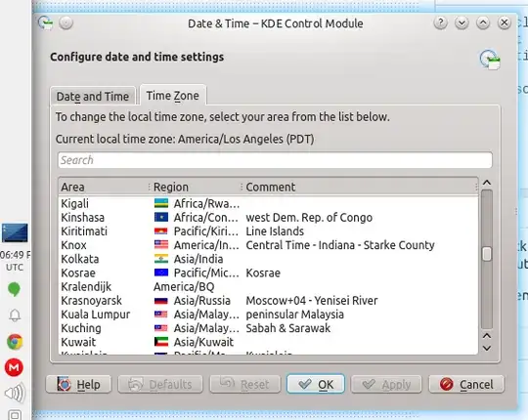Open the window menu clock icon in title bar
Image resolution: width=528 pixels, height=420 pixels.
click(x=45, y=22)
